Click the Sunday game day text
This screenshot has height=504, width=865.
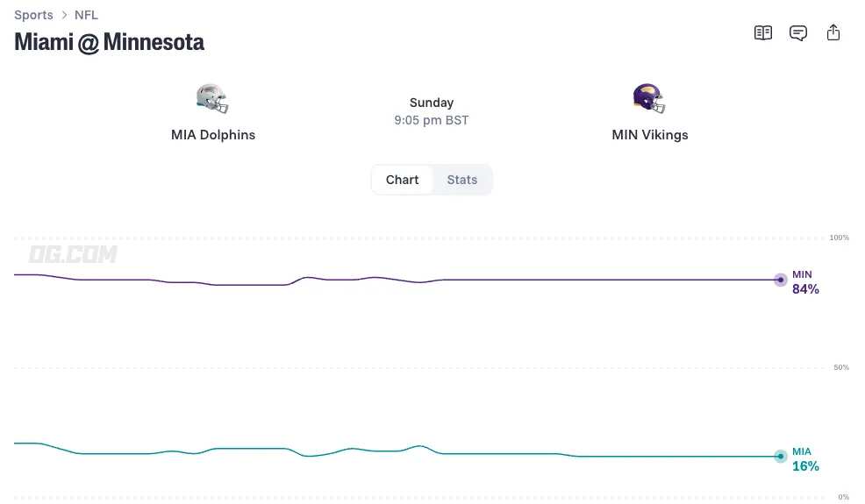(x=432, y=103)
